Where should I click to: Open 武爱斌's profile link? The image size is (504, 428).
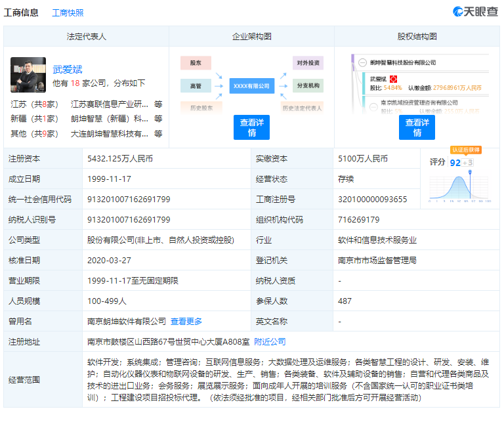(68, 70)
